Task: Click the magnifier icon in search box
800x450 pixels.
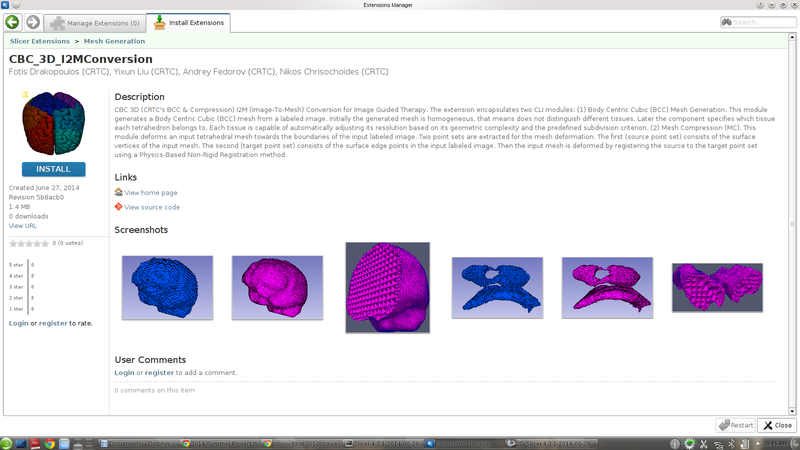Action: pyautogui.click(x=727, y=22)
